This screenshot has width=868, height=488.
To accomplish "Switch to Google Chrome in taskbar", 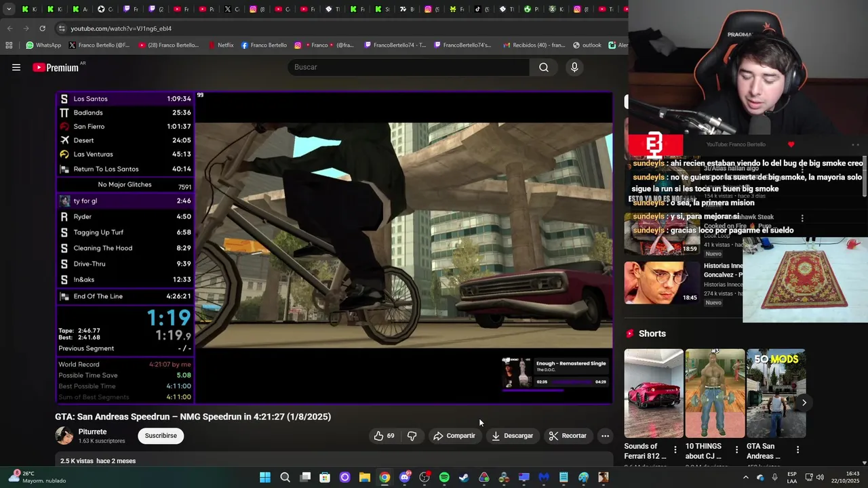I will (x=384, y=477).
